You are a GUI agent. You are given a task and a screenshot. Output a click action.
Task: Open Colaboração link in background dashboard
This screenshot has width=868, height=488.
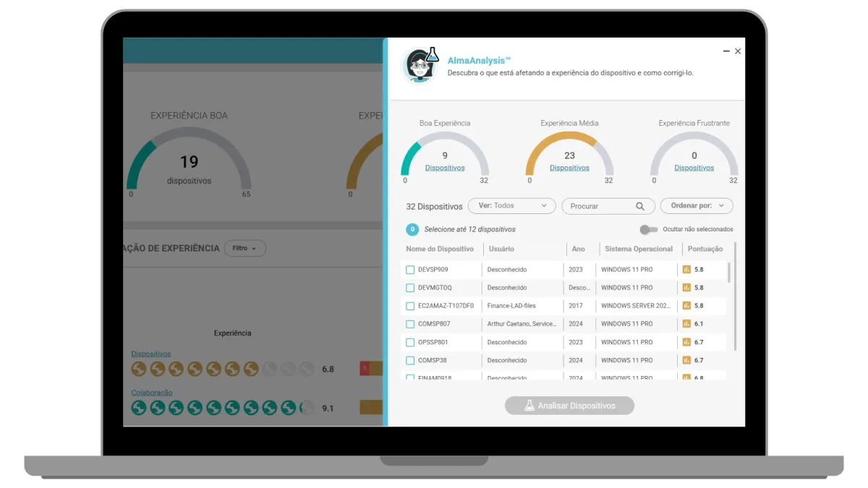tap(152, 393)
